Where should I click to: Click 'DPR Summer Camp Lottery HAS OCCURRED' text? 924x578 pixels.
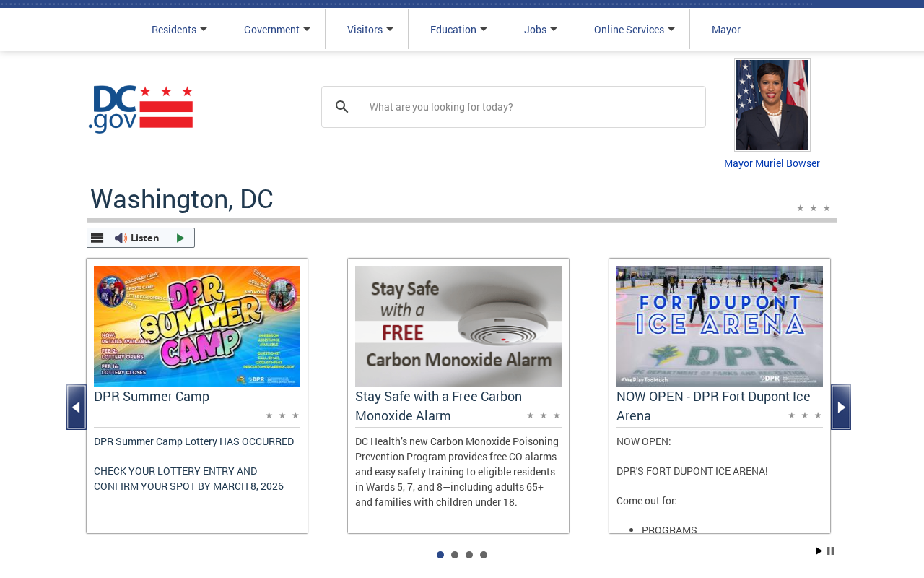(x=194, y=441)
